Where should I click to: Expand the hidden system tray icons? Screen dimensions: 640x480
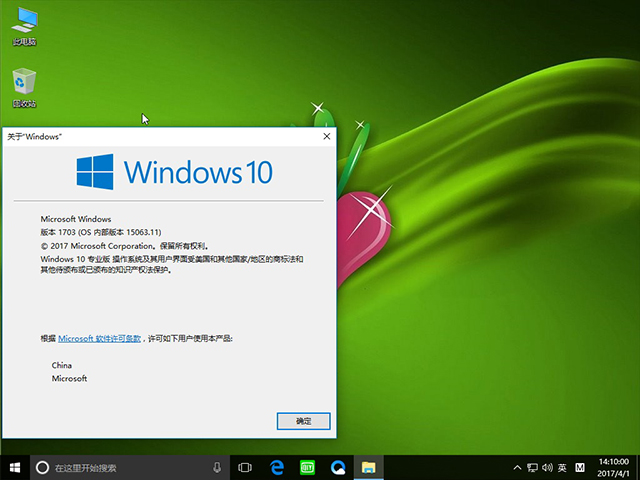coord(517,467)
